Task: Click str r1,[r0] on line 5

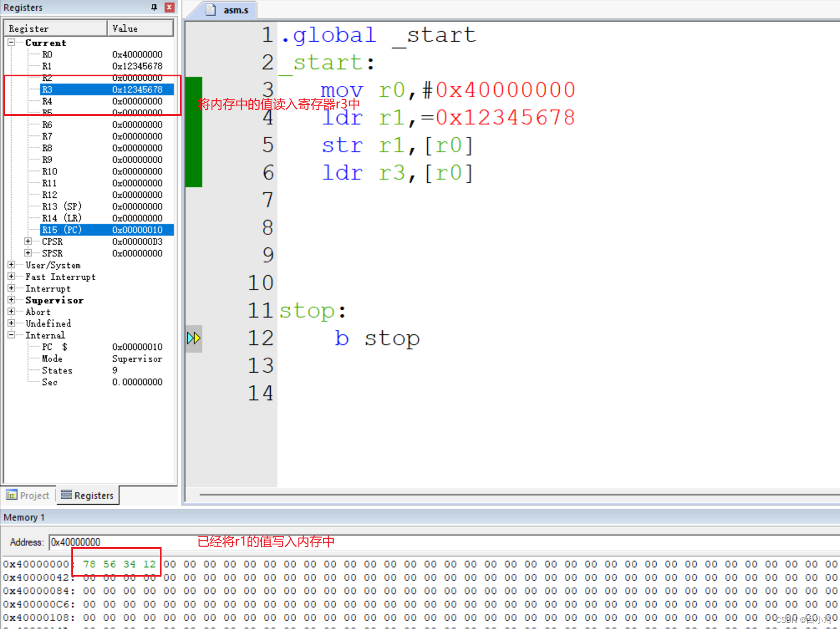Action: pos(398,145)
